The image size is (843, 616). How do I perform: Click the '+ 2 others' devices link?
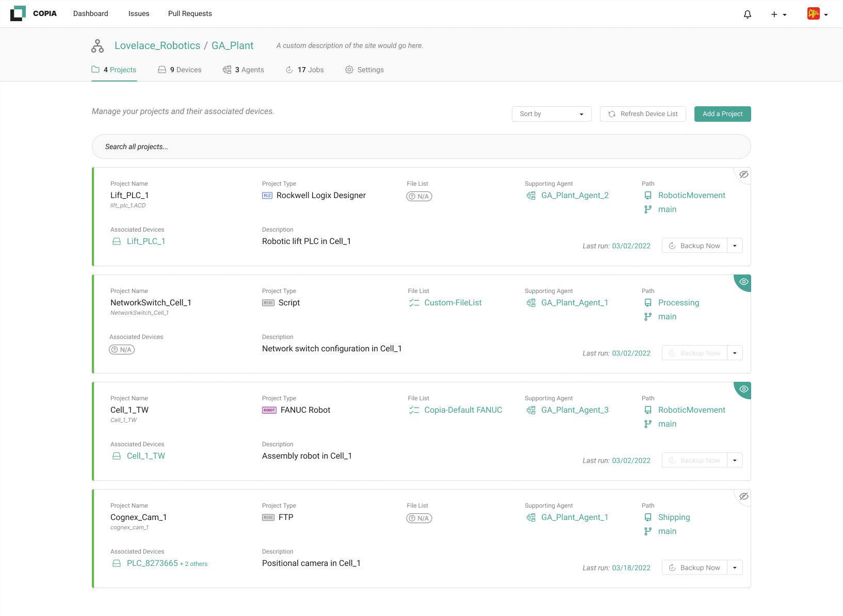193,564
